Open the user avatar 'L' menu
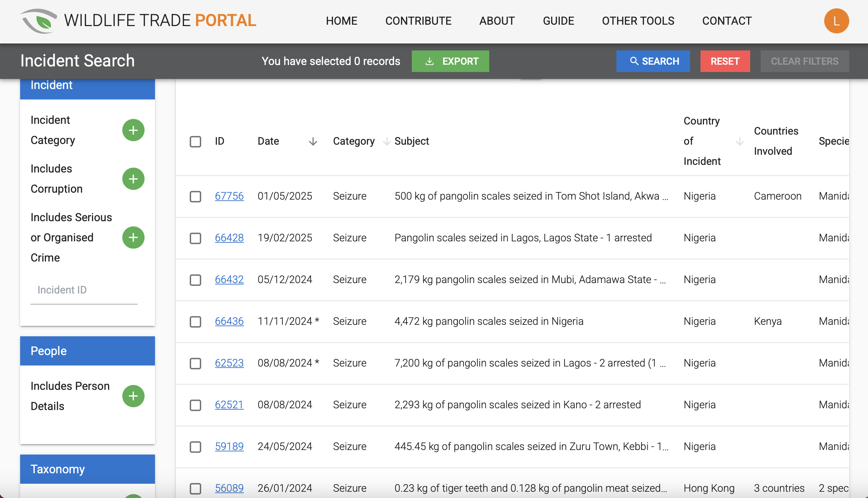Image resolution: width=868 pixels, height=498 pixels. pos(836,21)
